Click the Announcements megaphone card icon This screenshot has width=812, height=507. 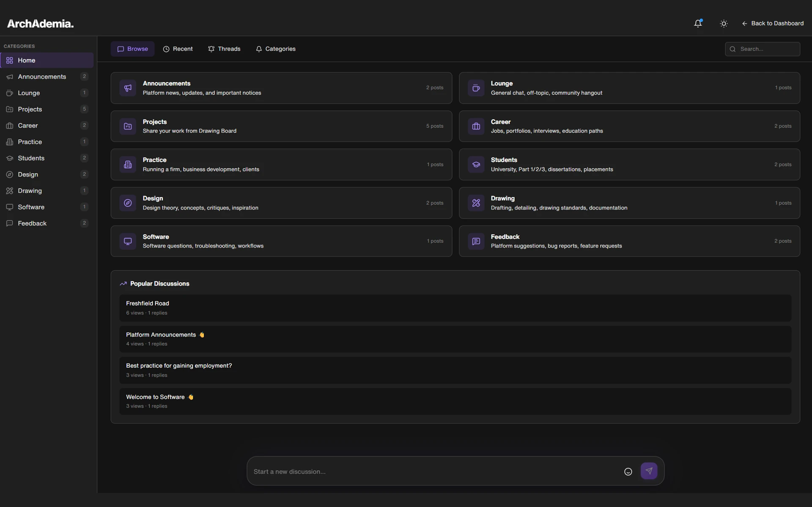point(128,88)
